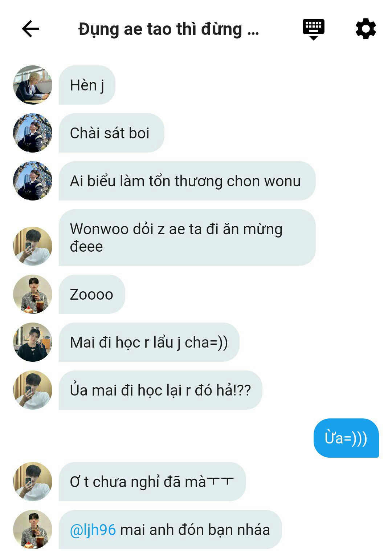Open the chat title 'Đụng ae tao thì đừng'

[169, 29]
